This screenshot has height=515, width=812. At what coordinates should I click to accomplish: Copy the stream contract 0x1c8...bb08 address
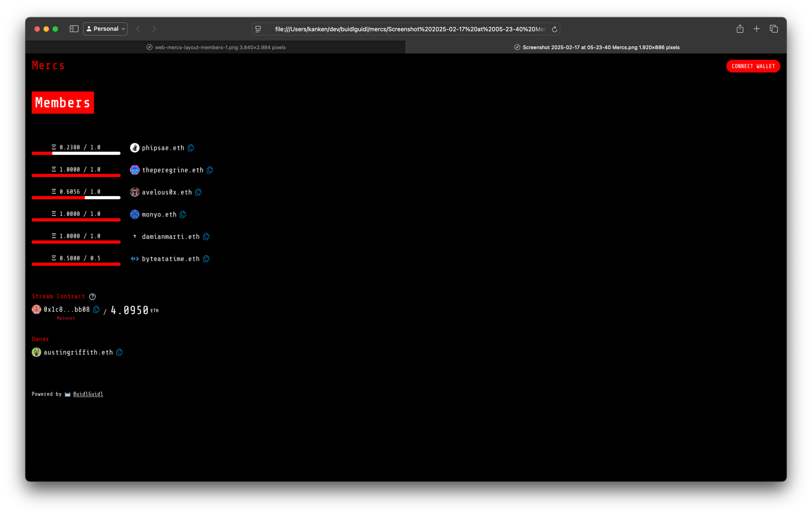click(97, 310)
